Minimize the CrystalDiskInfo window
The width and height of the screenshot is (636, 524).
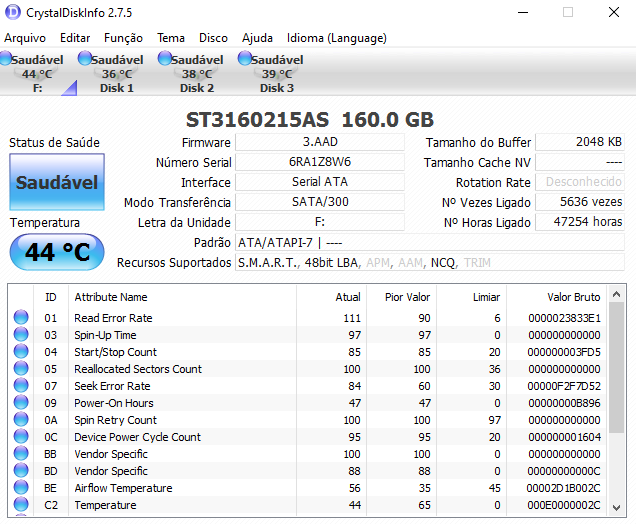[x=523, y=12]
